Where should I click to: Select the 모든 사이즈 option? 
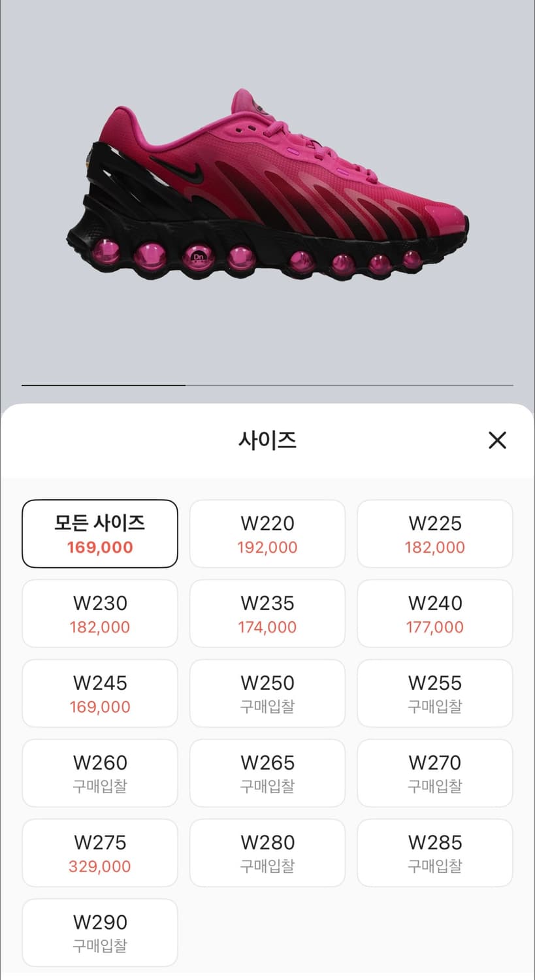[x=100, y=534]
